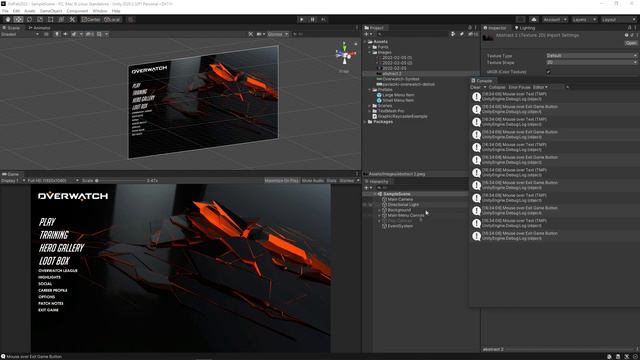This screenshot has width=640, height=360.
Task: Select the Rect Transform tool
Action: [x=51, y=19]
